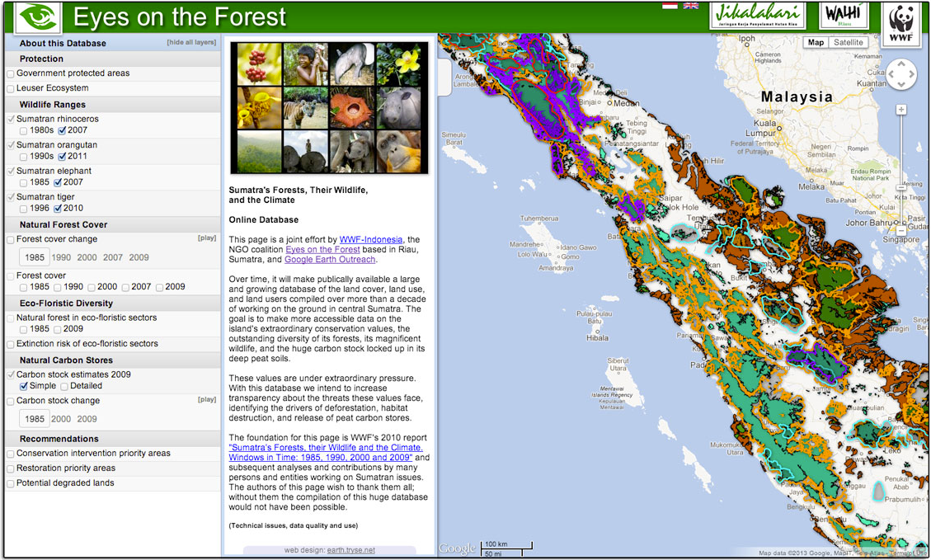Viewport: 931px width, 560px height.
Task: Open the earth.tryse.net web design link
Action: point(351,550)
